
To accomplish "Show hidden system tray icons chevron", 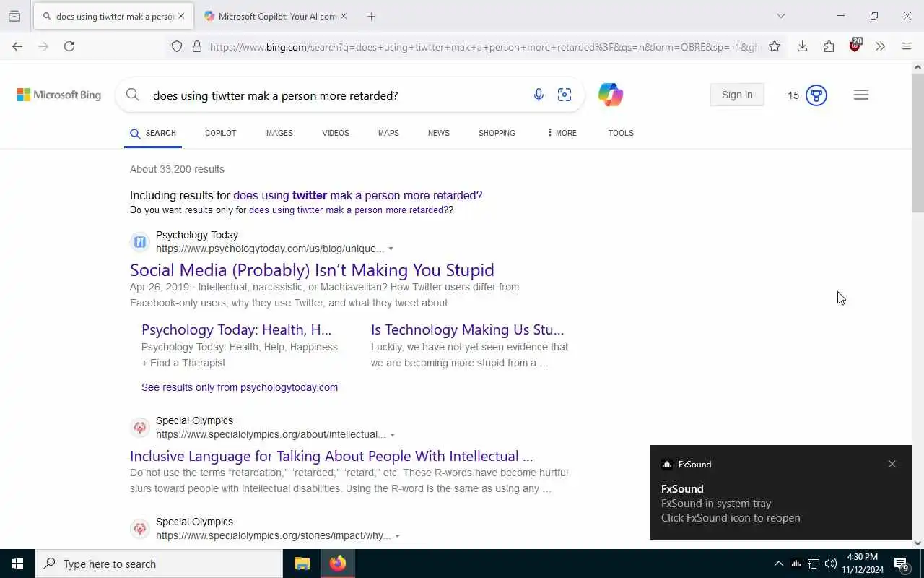I will tap(778, 564).
